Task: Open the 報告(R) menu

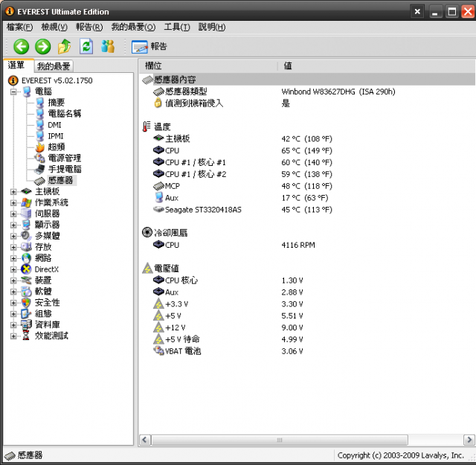Action: [89, 27]
